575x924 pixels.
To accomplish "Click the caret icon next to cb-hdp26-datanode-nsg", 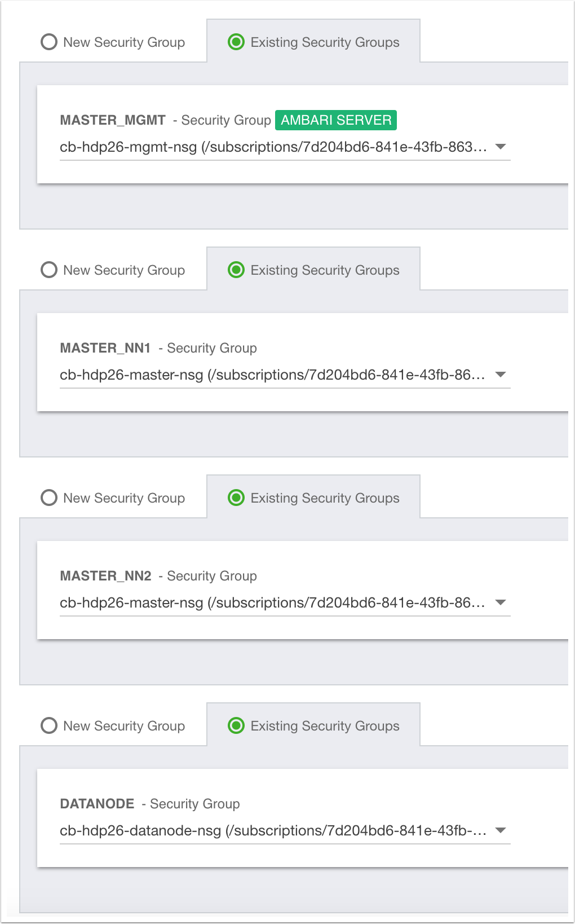I will click(501, 829).
